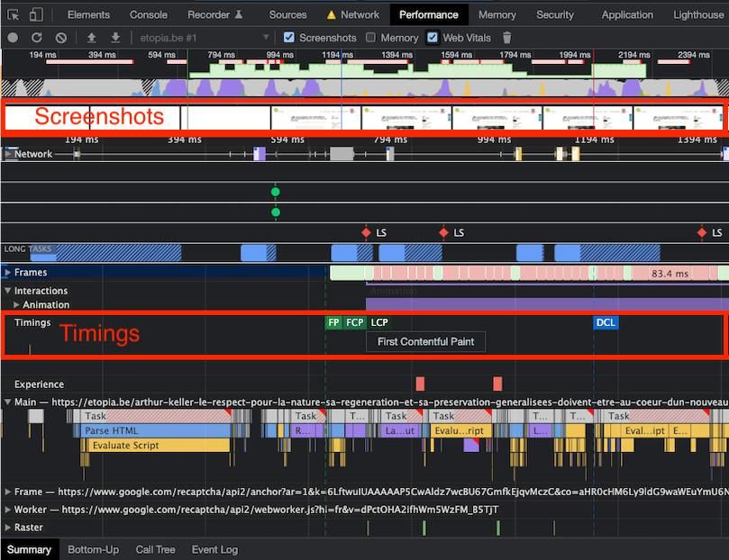Image resolution: width=729 pixels, height=560 pixels.
Task: Open the Bottom-Up tab
Action: pyautogui.click(x=93, y=549)
